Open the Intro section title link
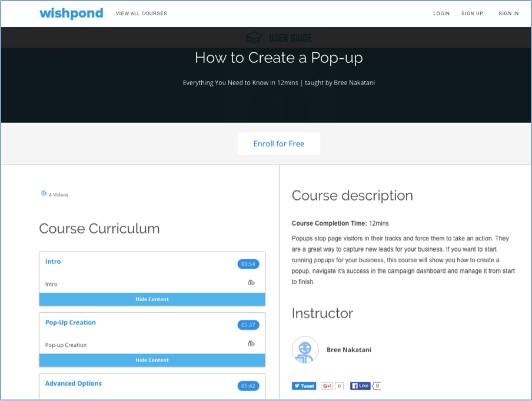Screen dimensions: 532x401 point(53,262)
